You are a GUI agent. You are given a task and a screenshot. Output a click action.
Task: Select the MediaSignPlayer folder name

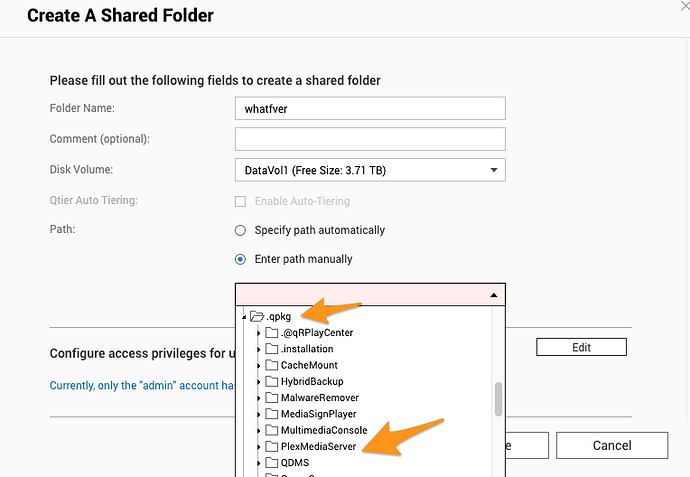(x=319, y=414)
